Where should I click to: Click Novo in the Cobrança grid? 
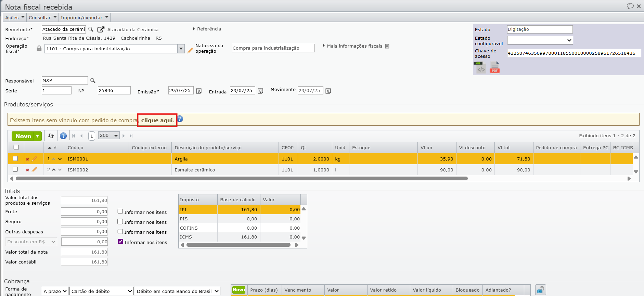(239, 290)
